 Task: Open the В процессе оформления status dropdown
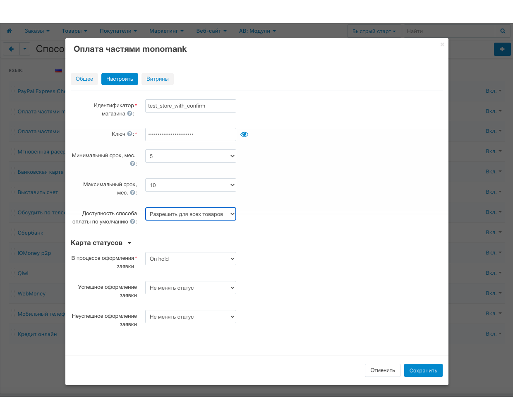point(190,259)
